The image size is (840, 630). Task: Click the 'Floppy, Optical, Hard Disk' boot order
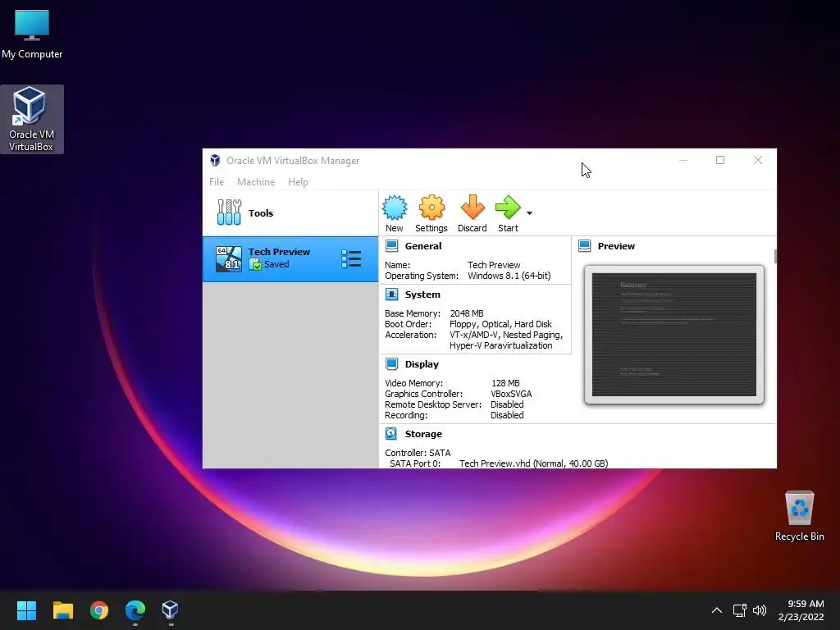point(500,323)
